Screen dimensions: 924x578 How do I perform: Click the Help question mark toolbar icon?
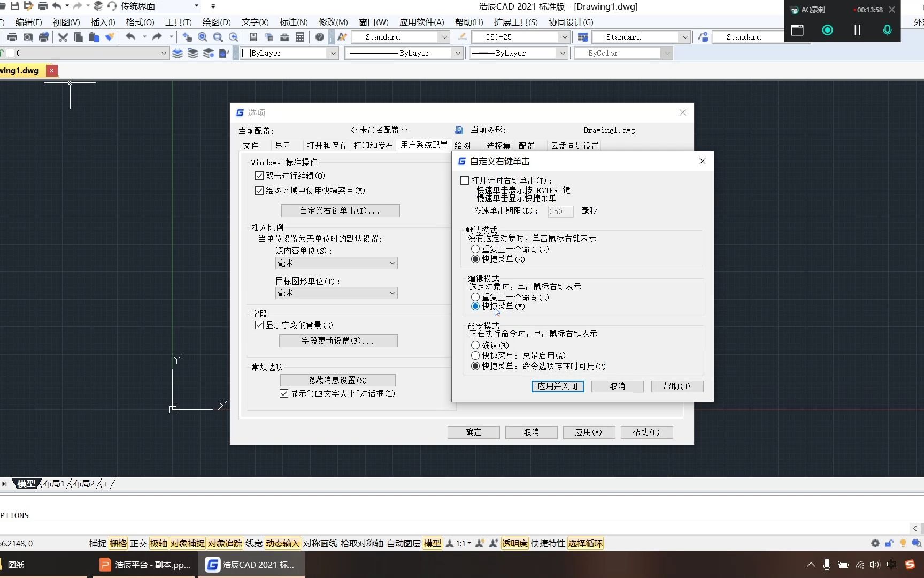[x=319, y=37]
